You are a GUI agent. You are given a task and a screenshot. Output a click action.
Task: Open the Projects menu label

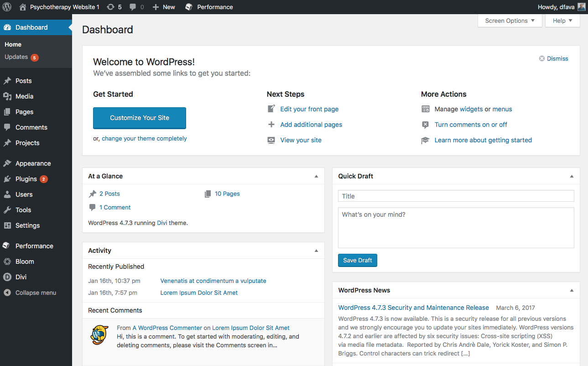[27, 143]
